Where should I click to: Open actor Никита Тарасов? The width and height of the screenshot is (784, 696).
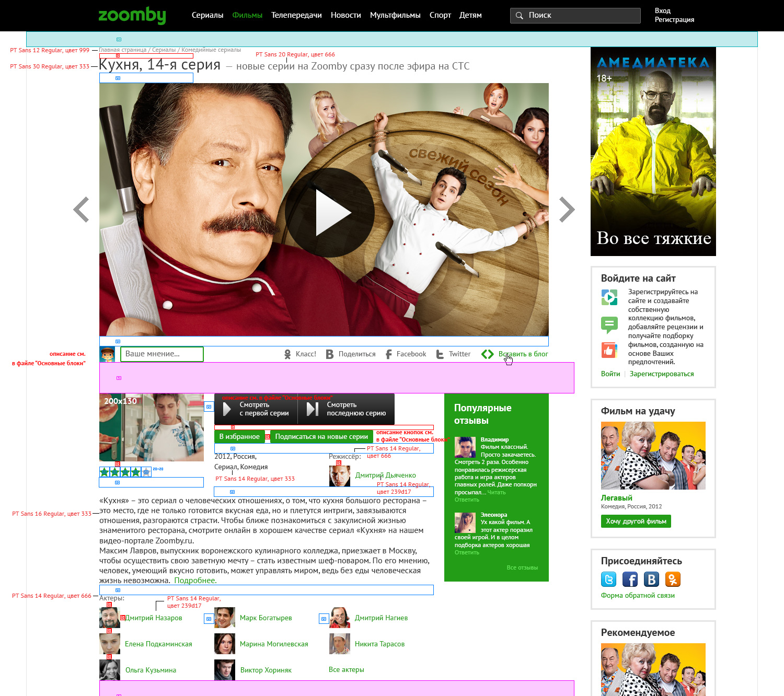[x=380, y=644]
